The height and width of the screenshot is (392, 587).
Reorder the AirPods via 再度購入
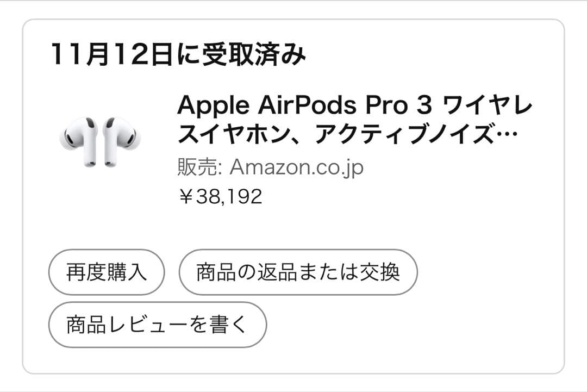click(107, 271)
